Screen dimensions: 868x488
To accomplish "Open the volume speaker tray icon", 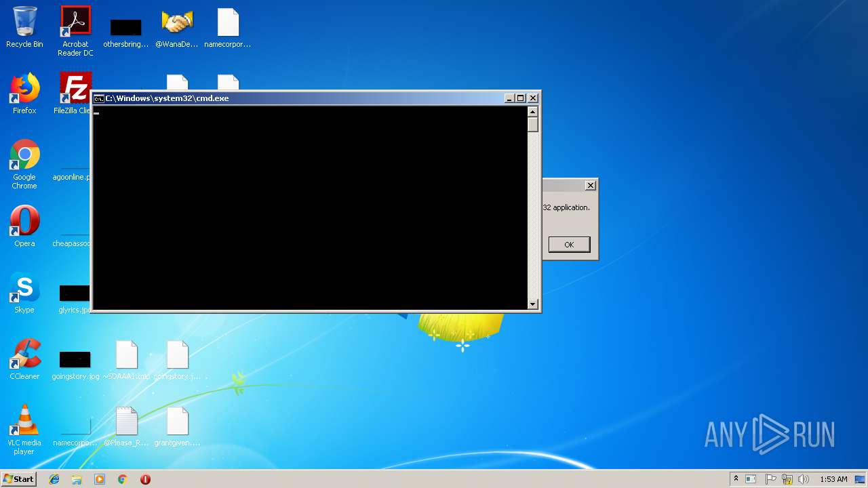I will pos(804,479).
